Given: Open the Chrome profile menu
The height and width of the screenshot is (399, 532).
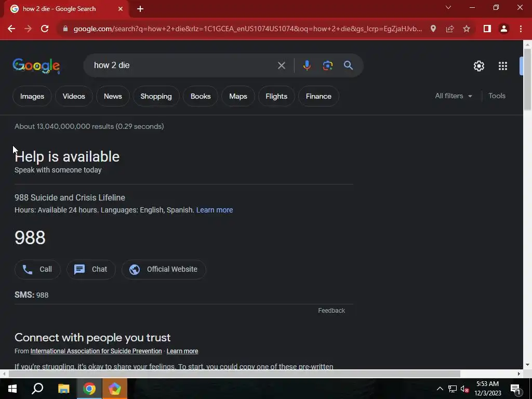Looking at the screenshot, I should tap(504, 29).
